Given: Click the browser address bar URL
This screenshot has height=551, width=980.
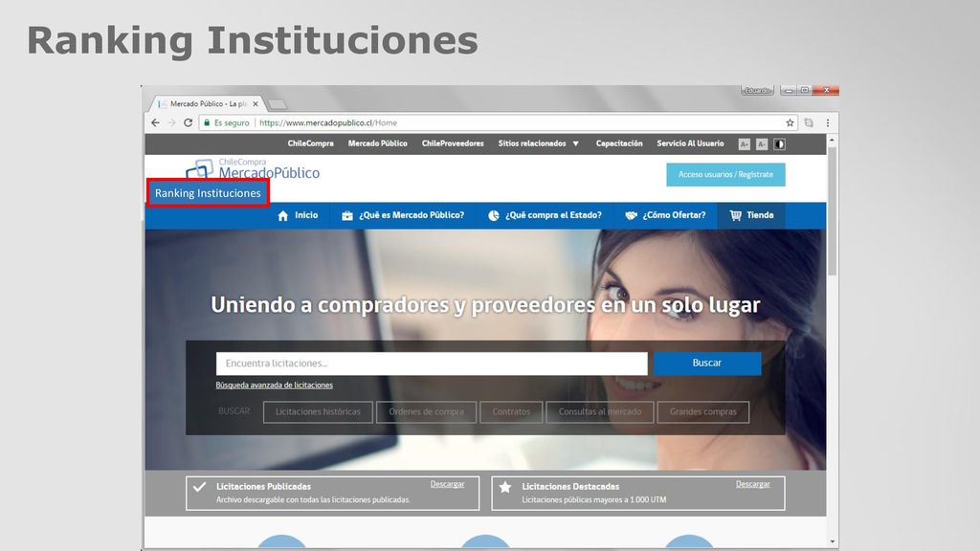Looking at the screenshot, I should coord(328,123).
